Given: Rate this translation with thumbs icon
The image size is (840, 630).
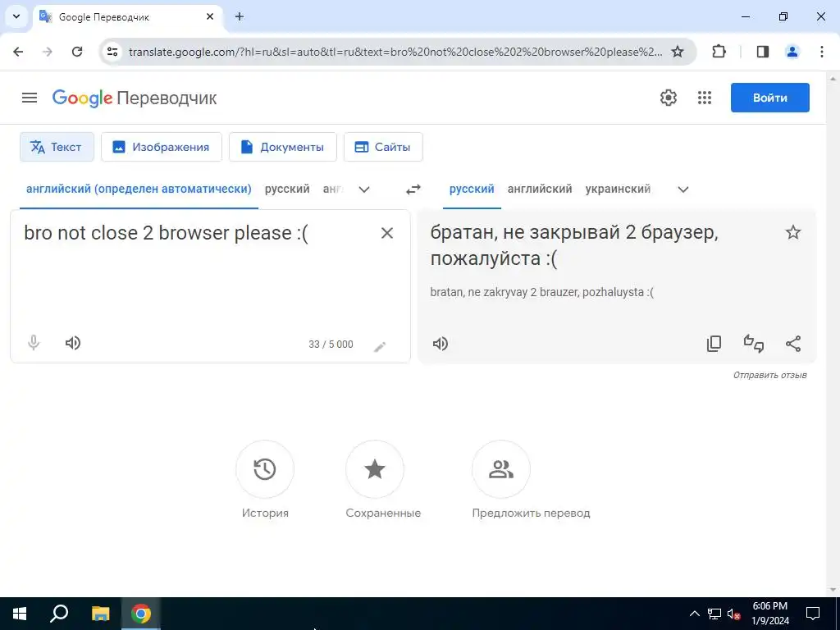Looking at the screenshot, I should [x=754, y=344].
